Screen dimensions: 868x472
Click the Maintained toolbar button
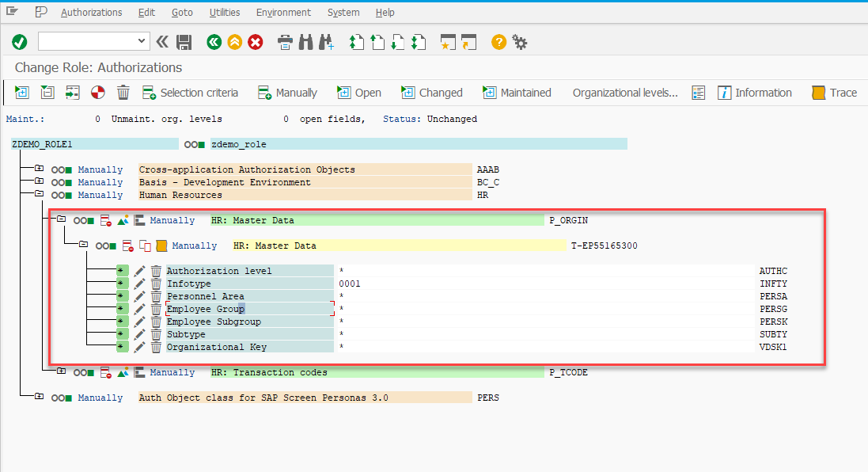pyautogui.click(x=517, y=93)
